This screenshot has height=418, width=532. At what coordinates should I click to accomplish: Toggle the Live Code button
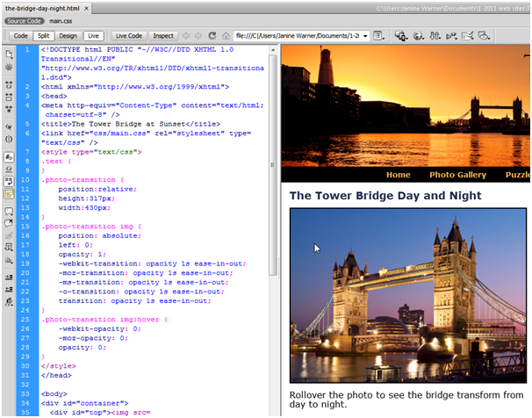click(128, 36)
